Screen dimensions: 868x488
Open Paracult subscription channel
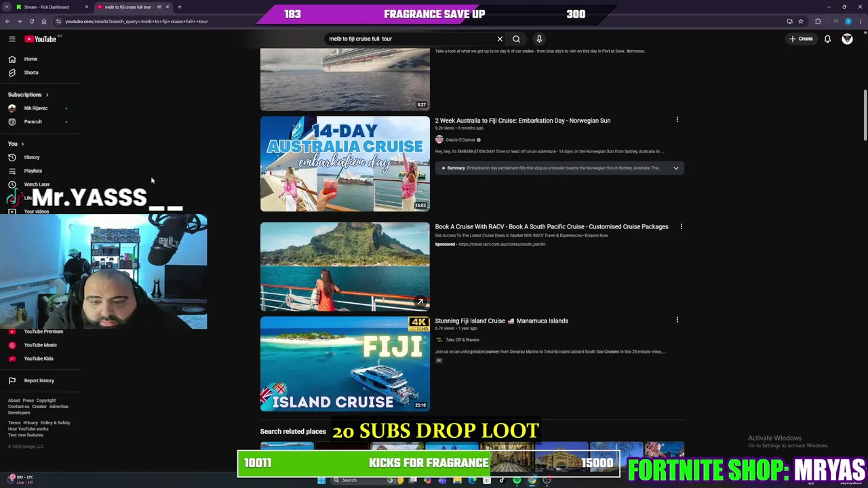(x=33, y=122)
